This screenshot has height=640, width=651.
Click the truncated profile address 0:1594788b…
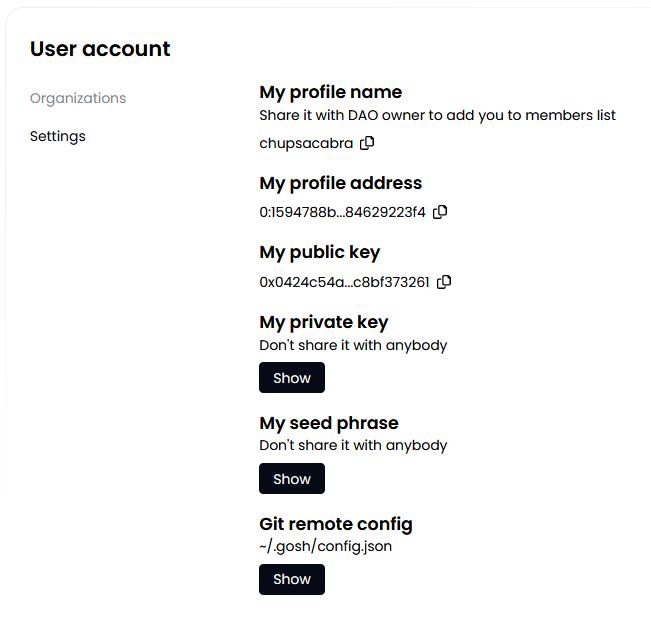(342, 212)
